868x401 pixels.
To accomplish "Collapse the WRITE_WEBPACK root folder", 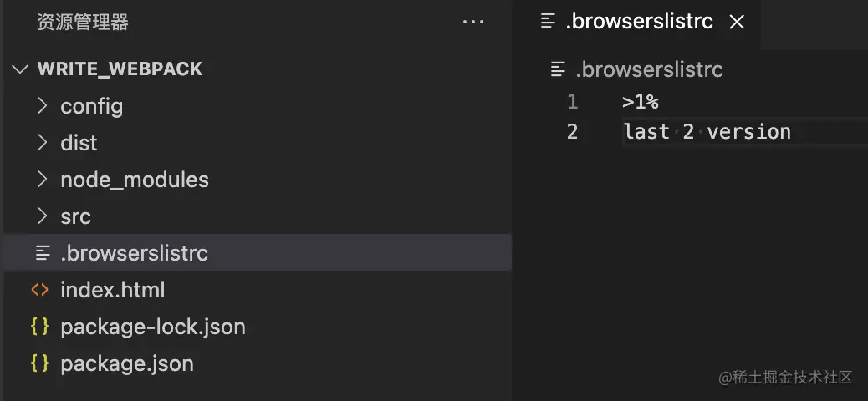I will [20, 69].
